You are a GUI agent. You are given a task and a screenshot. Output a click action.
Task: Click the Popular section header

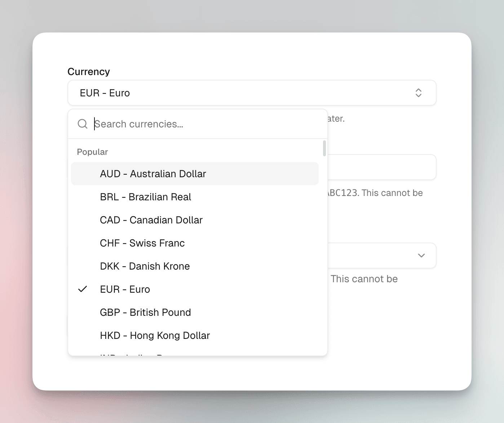click(92, 152)
